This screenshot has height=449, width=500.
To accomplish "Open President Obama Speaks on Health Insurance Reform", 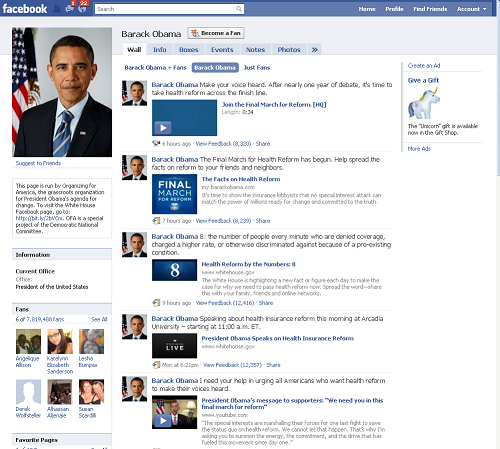I will pyautogui.click(x=278, y=338).
